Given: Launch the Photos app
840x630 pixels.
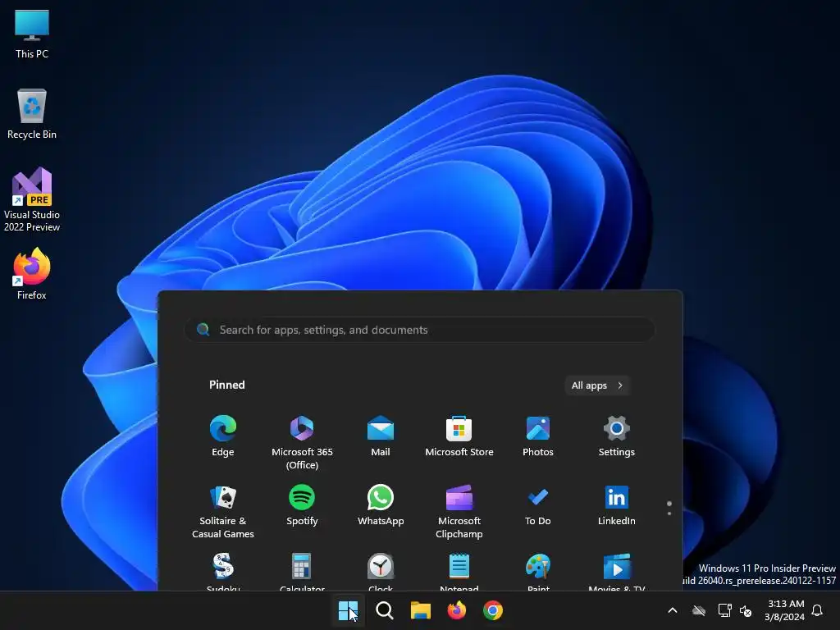Looking at the screenshot, I should (x=538, y=436).
